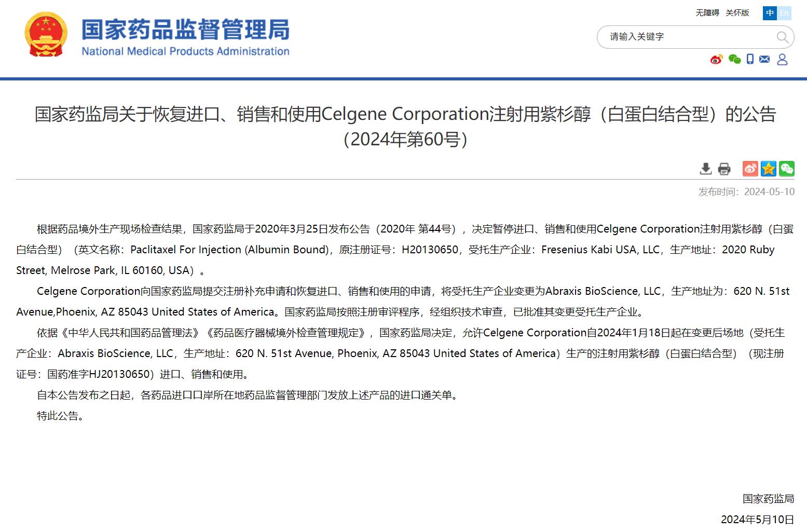Focus the 请输入关键字 search field
Viewport: 807px width, 532px height.
tap(685, 37)
